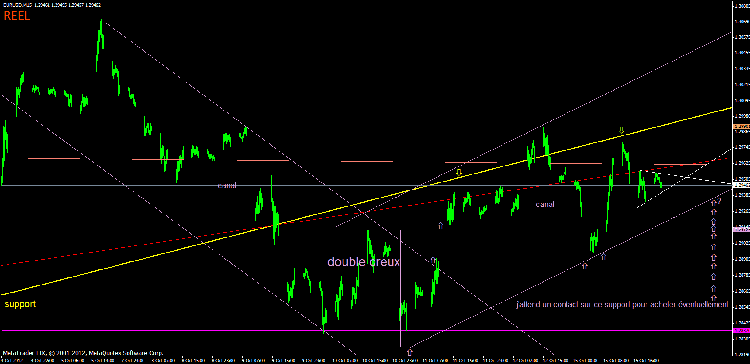Screen dimensions: 750x364
Task: Click the chart symbol title text at top left
Action: 52,4
